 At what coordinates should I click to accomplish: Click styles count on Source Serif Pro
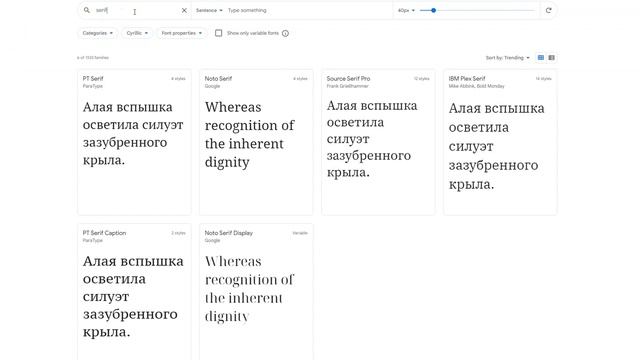coord(422,79)
